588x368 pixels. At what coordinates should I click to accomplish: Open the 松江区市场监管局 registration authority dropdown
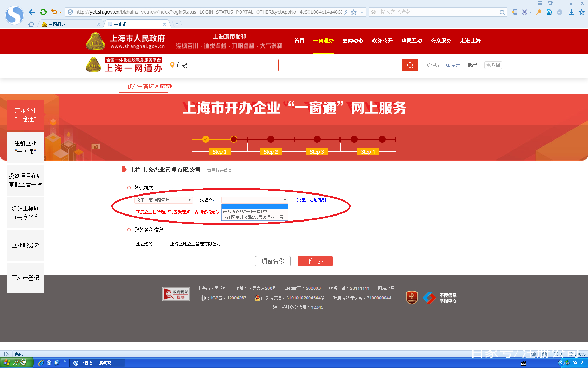(x=163, y=200)
